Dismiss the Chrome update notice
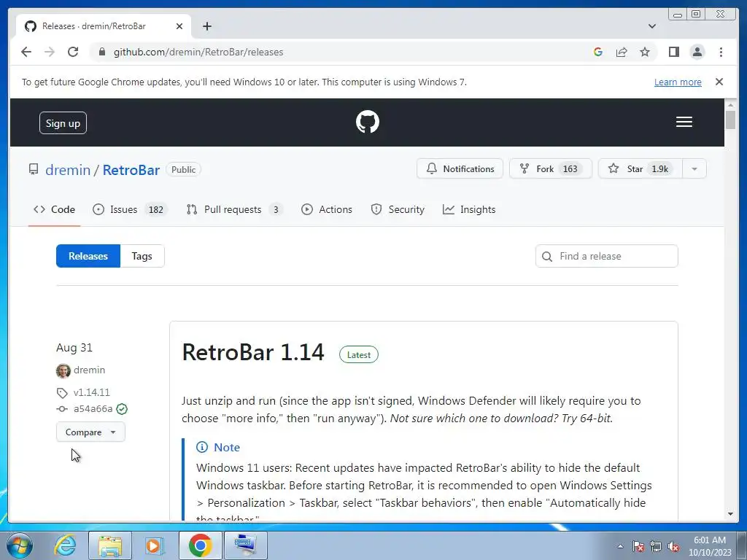Image resolution: width=747 pixels, height=560 pixels. (x=719, y=82)
